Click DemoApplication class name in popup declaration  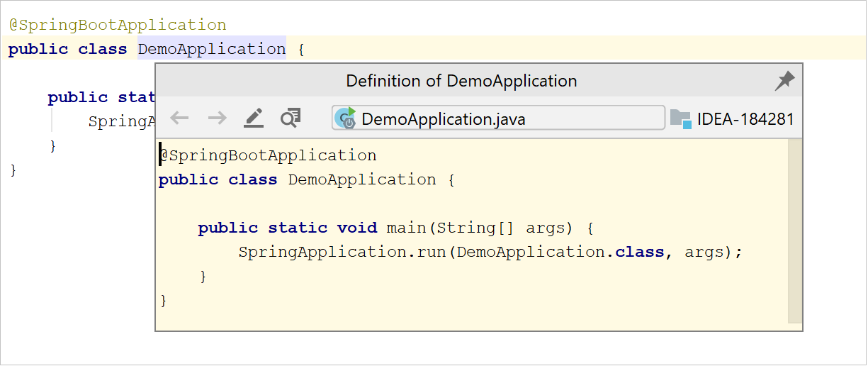[x=361, y=179]
